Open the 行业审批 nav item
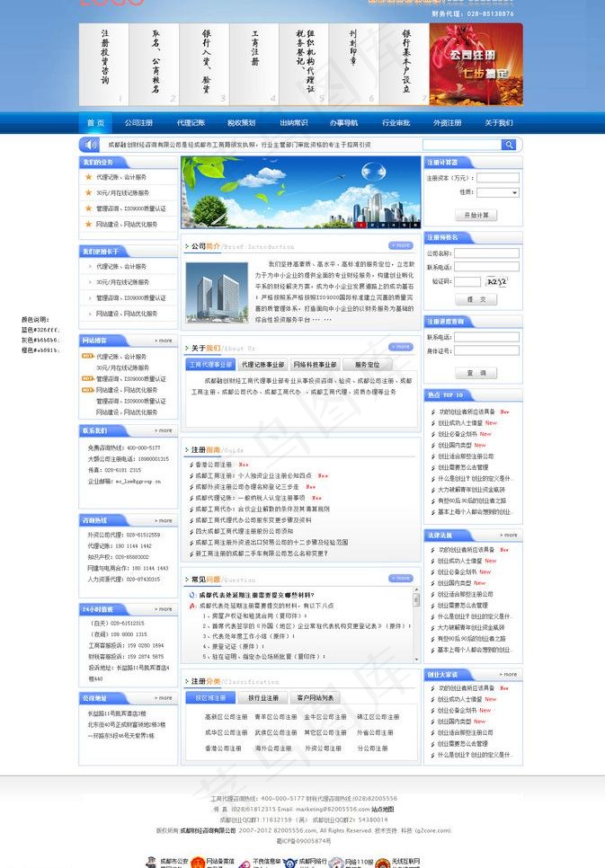The image size is (605, 868). pyautogui.click(x=396, y=123)
